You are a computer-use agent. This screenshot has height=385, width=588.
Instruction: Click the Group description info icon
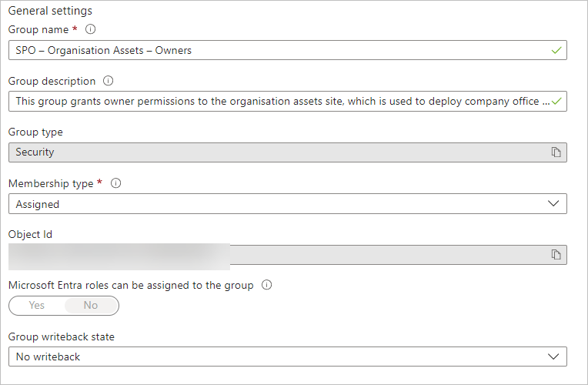(x=108, y=81)
